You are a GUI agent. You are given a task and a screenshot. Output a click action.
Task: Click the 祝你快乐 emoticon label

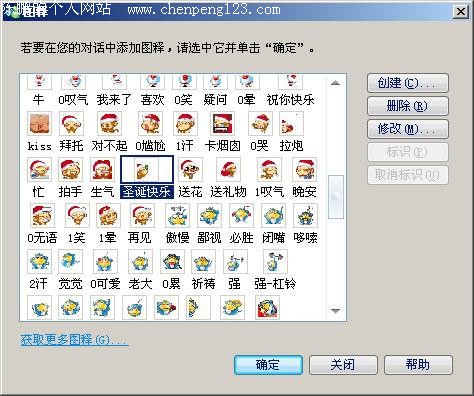[x=291, y=100]
